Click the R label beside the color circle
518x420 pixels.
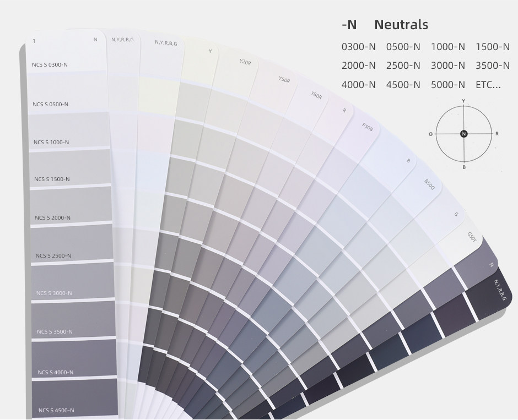[497, 134]
